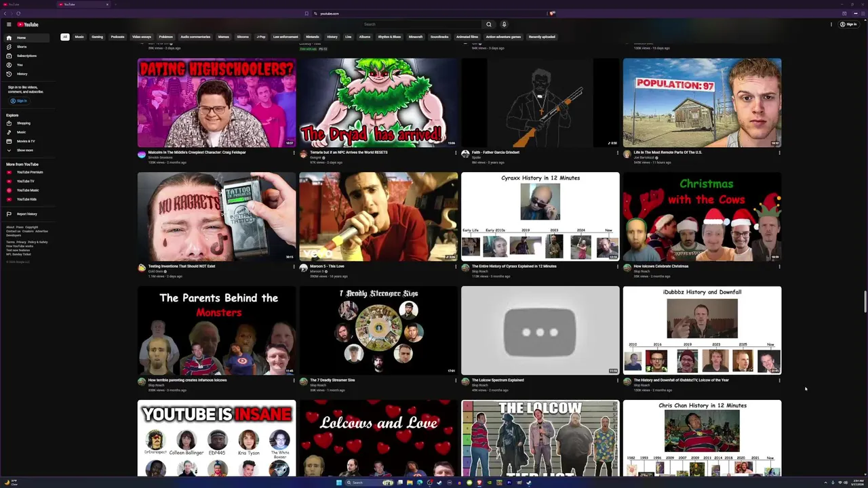Open the Population: 97 video thumbnail
Screen dimensions: 868x488
702,103
